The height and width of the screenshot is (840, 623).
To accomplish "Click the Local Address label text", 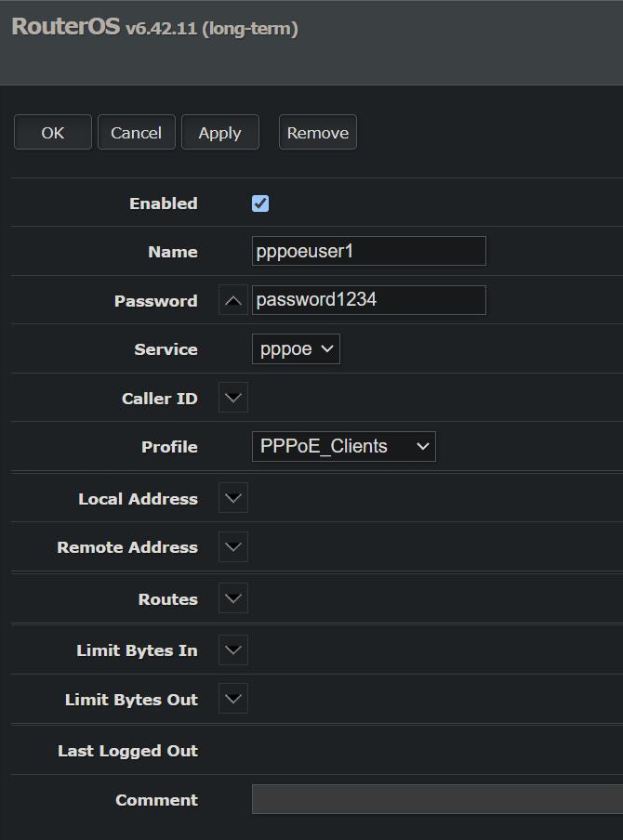I will (138, 499).
